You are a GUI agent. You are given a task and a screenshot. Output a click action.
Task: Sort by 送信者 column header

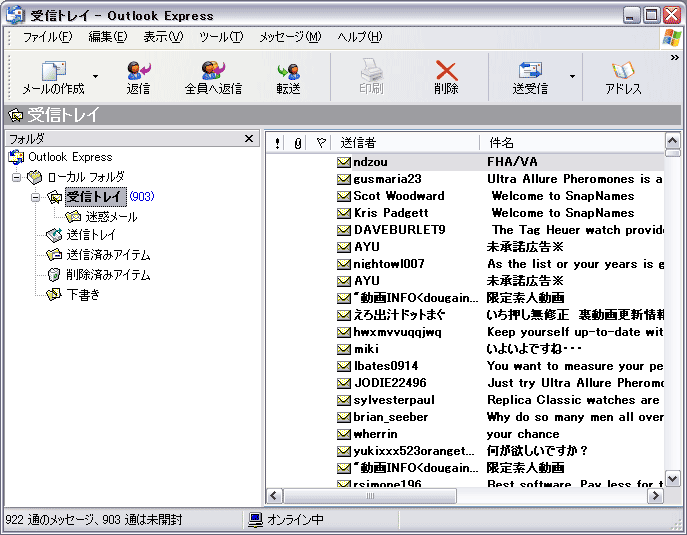[x=406, y=143]
